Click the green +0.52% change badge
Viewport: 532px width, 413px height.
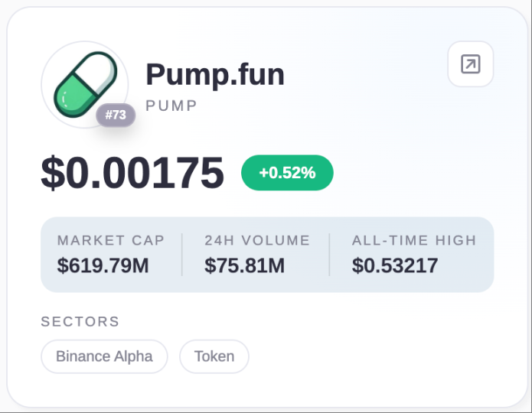(x=287, y=173)
